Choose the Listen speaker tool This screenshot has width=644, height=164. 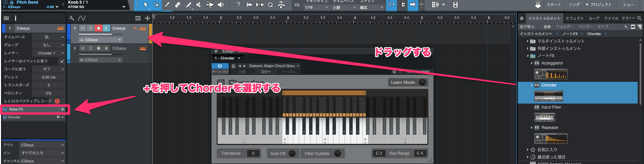click(221, 5)
